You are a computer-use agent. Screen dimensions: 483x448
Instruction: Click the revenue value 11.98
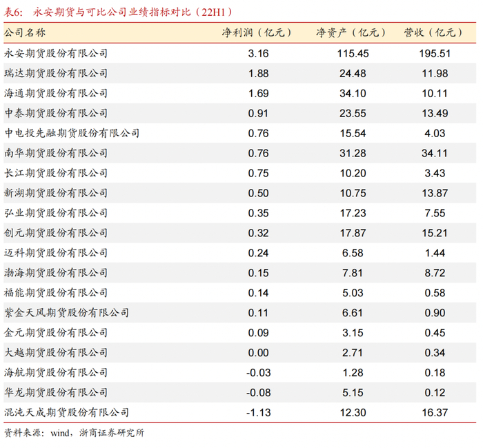[x=435, y=74]
